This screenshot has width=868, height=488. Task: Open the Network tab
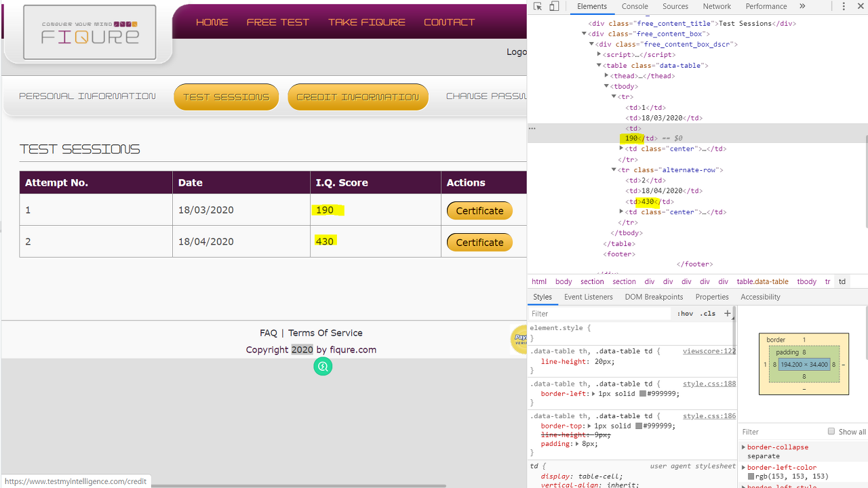click(x=717, y=6)
